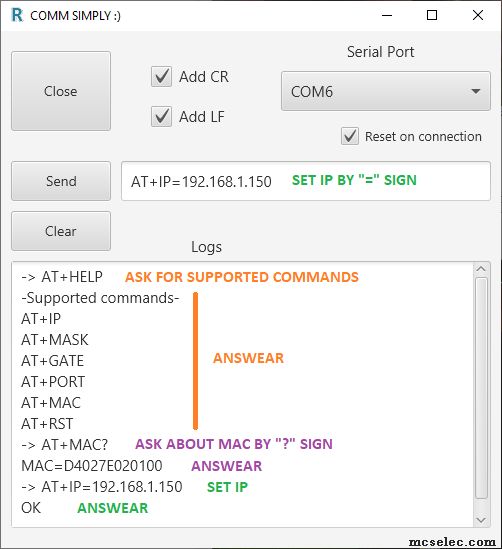The image size is (502, 549).
Task: Toggle the Add CR checkbox
Action: click(x=161, y=76)
